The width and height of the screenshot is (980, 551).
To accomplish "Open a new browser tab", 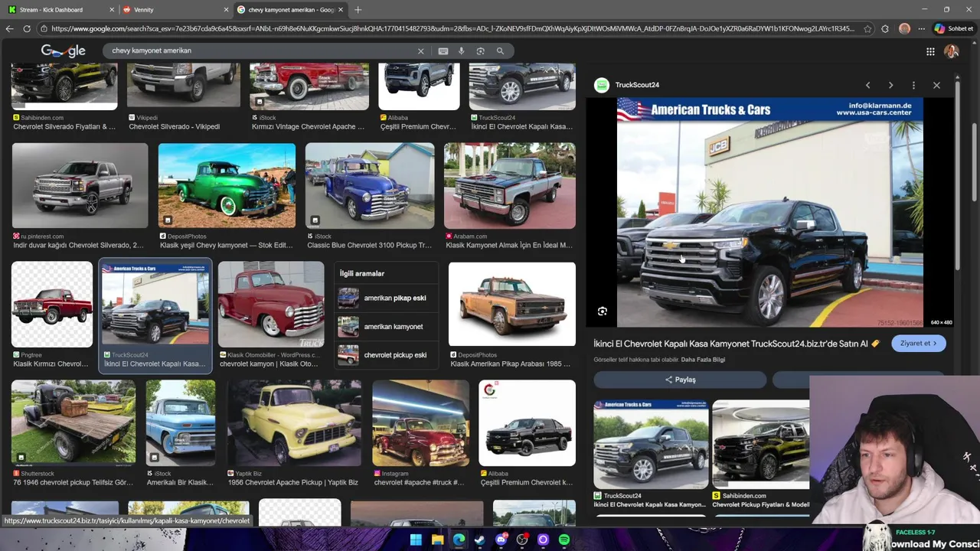I will [358, 10].
